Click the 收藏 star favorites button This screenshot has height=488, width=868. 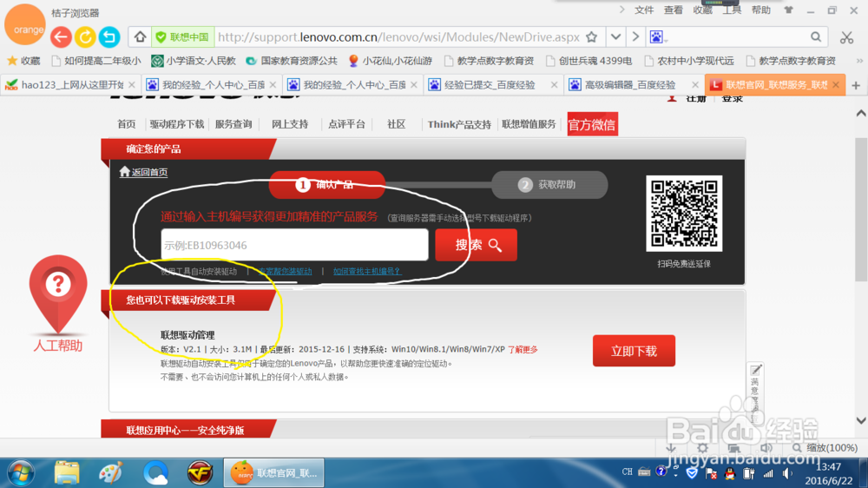[23, 61]
